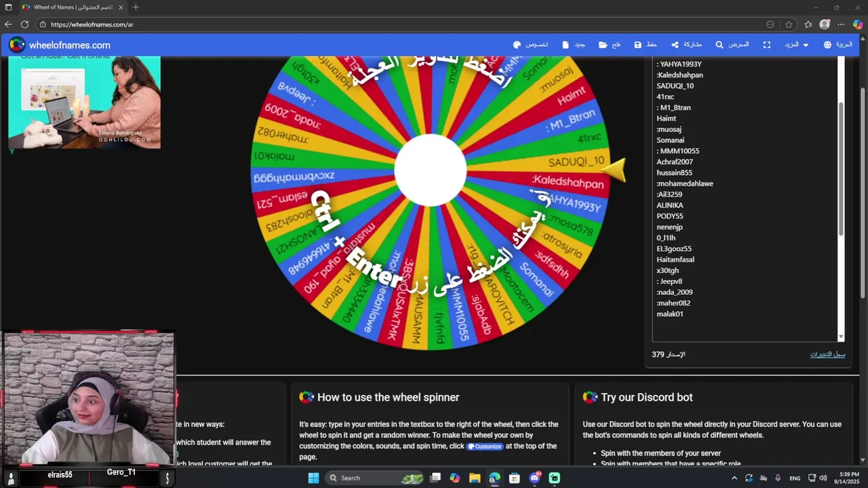Open the Windows Start menu

point(313,478)
